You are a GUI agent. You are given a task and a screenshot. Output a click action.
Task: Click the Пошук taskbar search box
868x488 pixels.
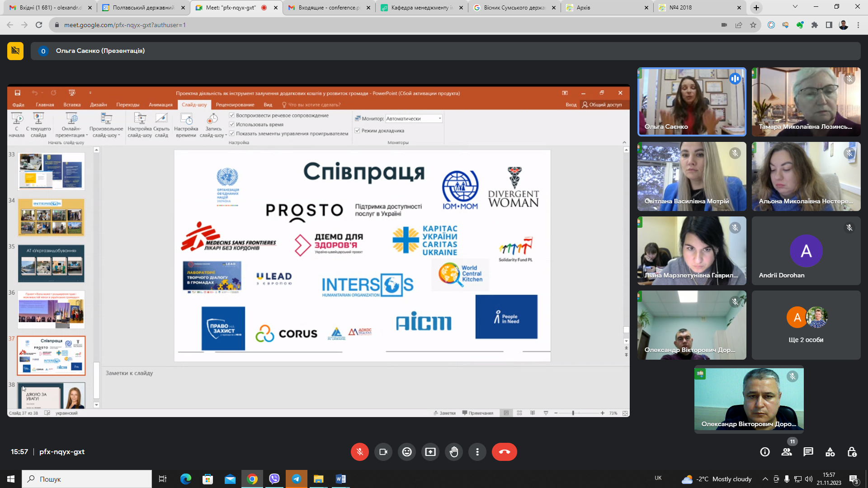(87, 479)
